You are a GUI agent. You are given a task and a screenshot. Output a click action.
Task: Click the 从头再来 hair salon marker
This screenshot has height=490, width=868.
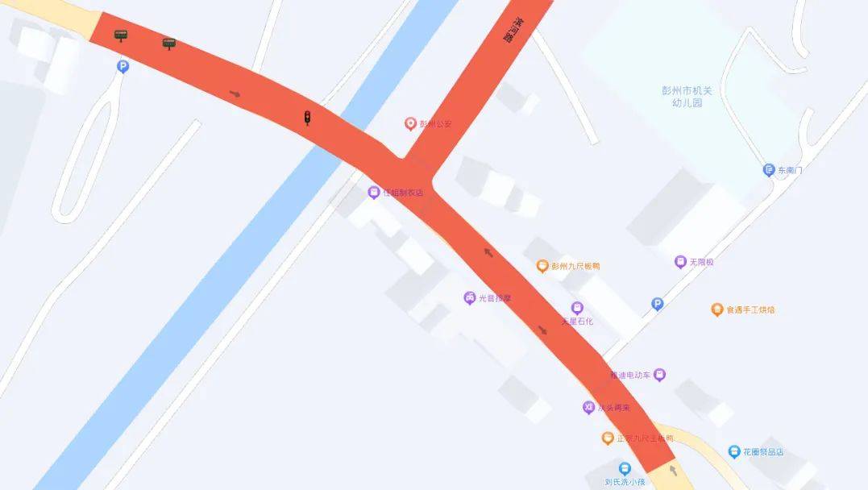point(588,407)
